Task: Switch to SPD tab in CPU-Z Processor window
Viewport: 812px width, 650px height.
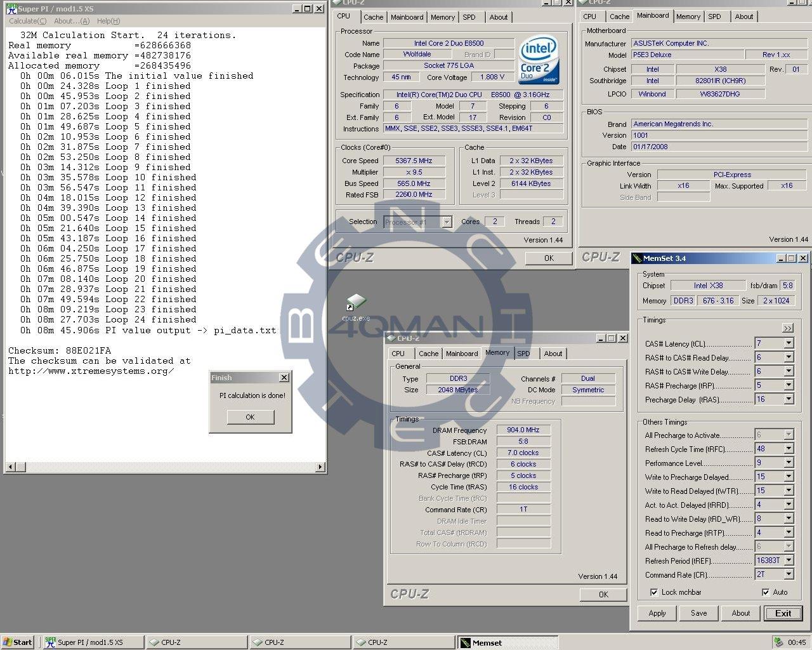Action: (469, 17)
